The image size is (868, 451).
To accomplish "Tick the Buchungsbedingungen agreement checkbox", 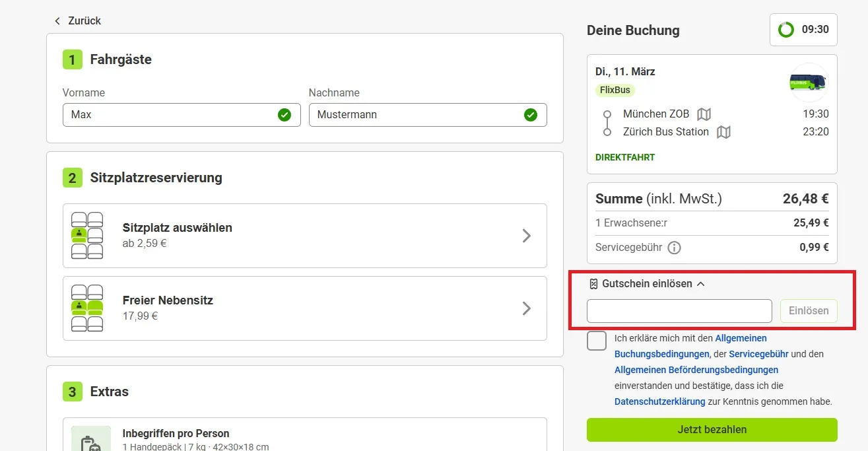I will pos(596,341).
